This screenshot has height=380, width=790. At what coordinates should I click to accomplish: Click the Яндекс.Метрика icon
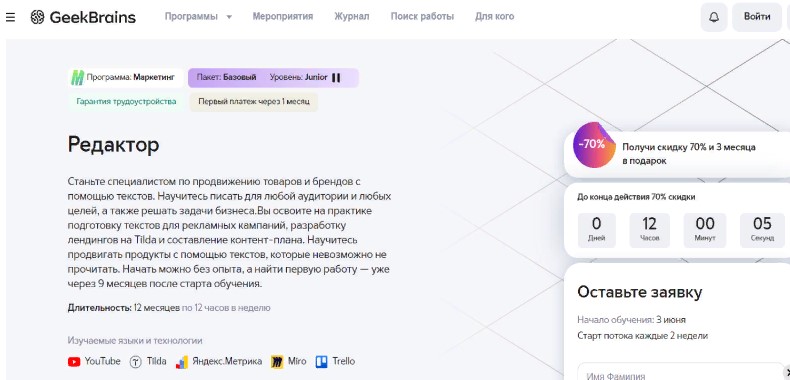click(x=182, y=362)
